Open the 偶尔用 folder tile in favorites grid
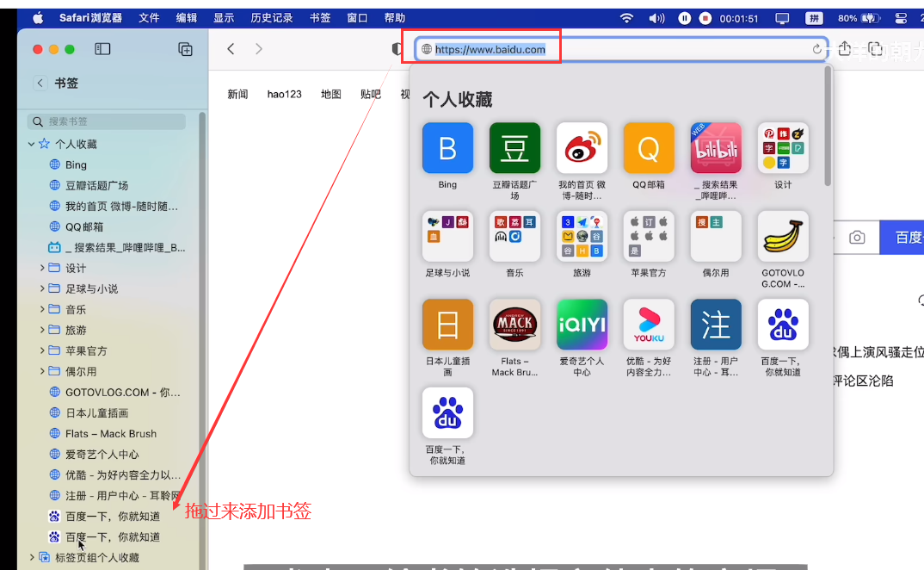This screenshot has width=924, height=570. [x=716, y=236]
